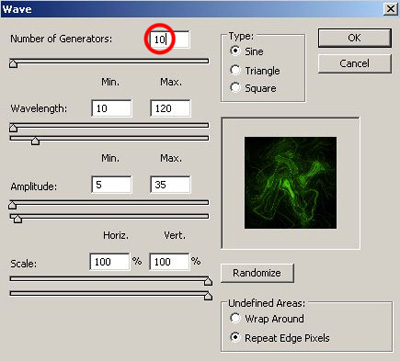The image size is (400, 361).
Task: Click the Scale Horiz. percent field
Action: (x=110, y=262)
